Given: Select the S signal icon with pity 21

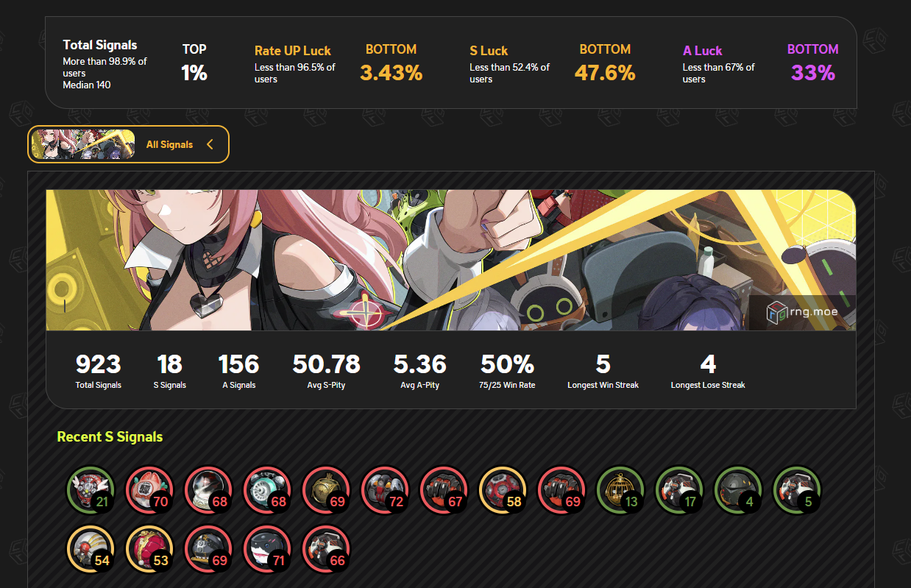Looking at the screenshot, I should point(91,490).
